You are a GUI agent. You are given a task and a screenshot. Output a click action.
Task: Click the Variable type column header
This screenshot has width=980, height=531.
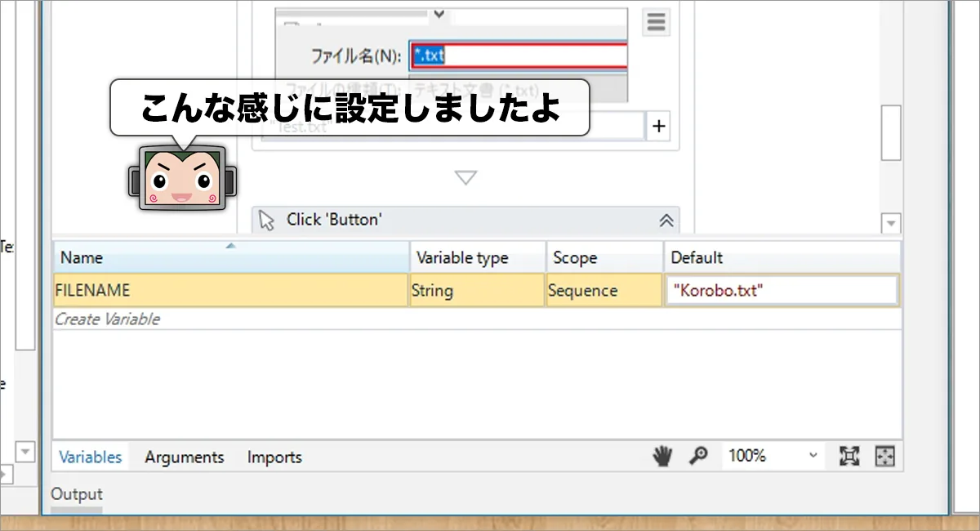478,257
